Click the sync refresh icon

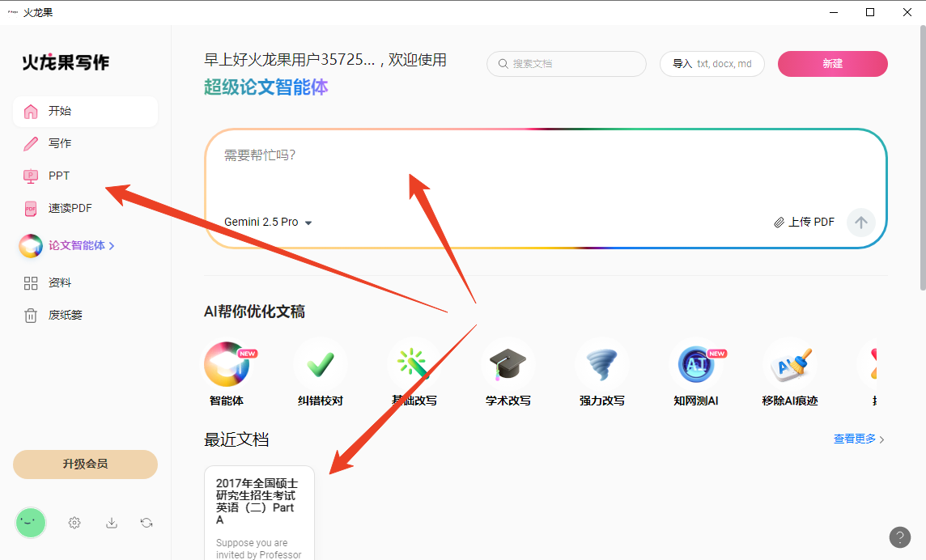click(x=147, y=523)
